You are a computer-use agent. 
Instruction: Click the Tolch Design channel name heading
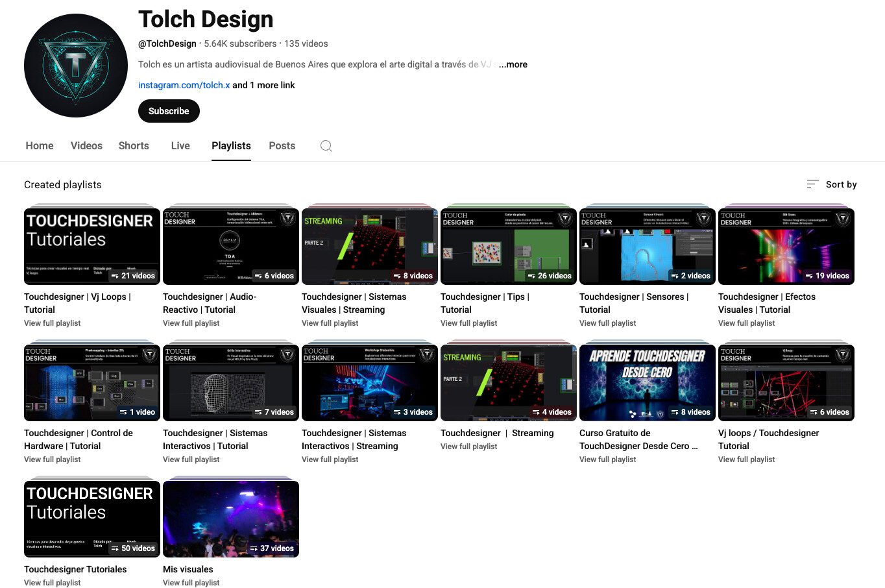click(x=206, y=19)
